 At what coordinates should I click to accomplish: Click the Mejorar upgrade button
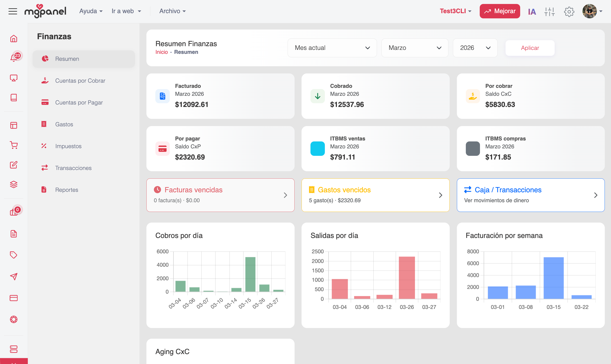point(500,11)
